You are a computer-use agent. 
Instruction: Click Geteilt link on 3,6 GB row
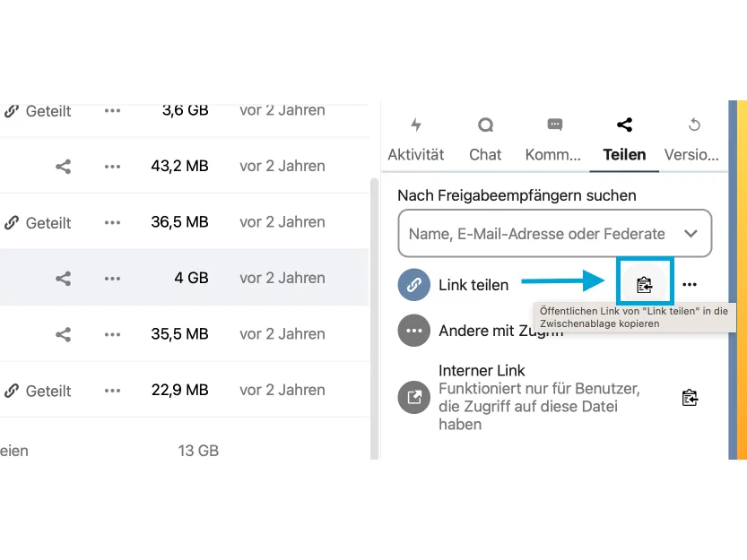pyautogui.click(x=38, y=111)
